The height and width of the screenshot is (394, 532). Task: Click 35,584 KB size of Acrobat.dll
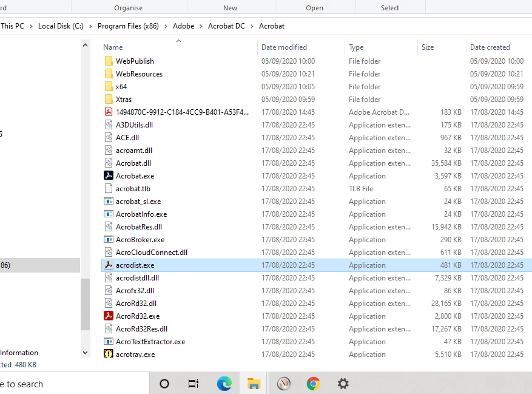[x=446, y=163]
